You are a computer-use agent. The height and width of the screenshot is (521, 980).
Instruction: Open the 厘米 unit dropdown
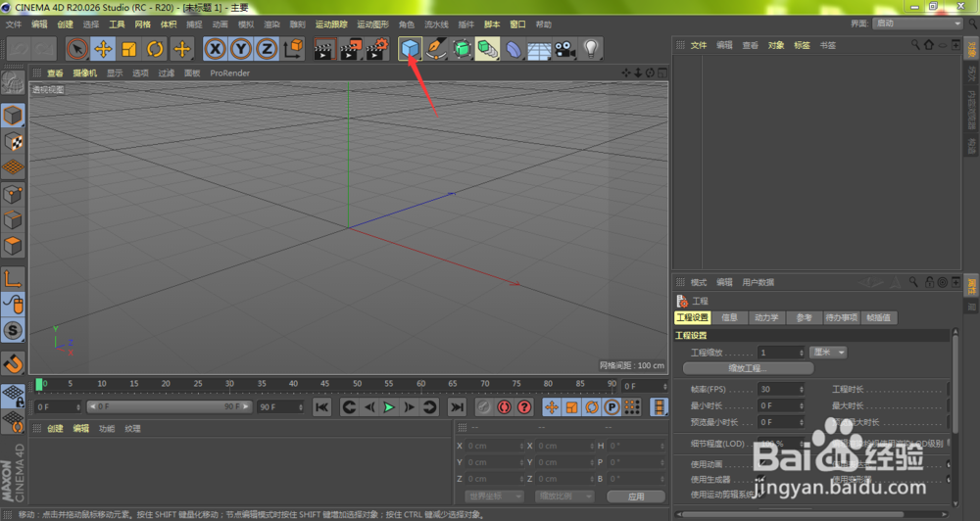click(x=828, y=353)
